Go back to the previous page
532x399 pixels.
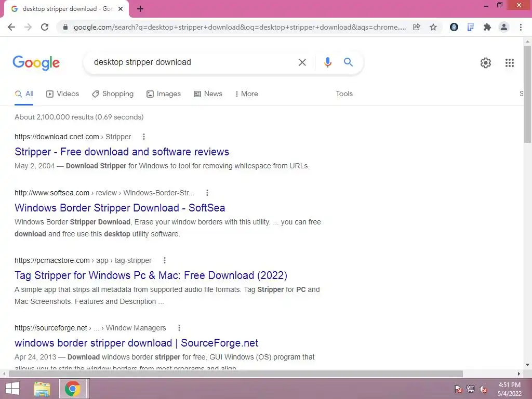11,27
